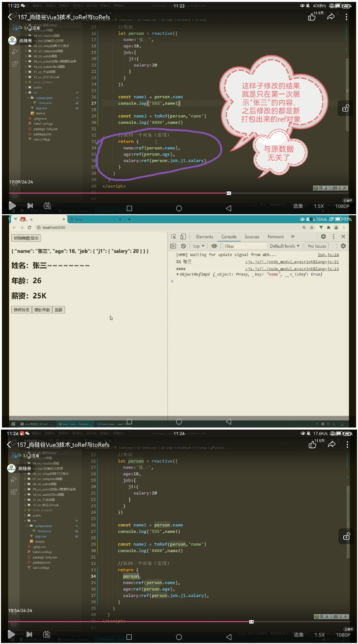
Task: Open the top JavaScript context dropdown
Action: click(x=199, y=246)
